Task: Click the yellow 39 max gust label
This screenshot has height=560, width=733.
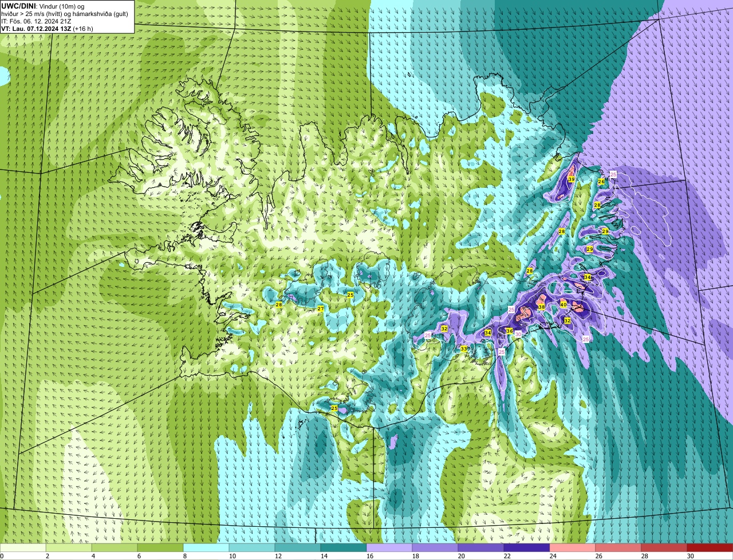Action: (572, 179)
